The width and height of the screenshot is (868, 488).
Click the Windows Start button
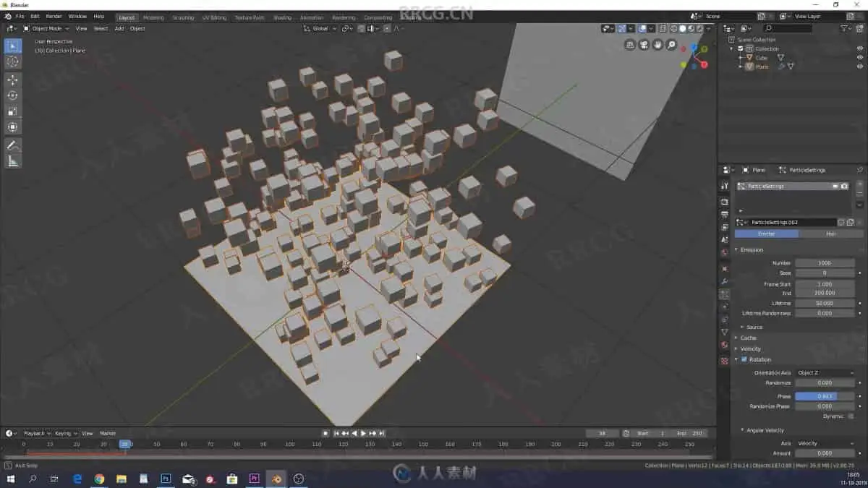[11, 479]
